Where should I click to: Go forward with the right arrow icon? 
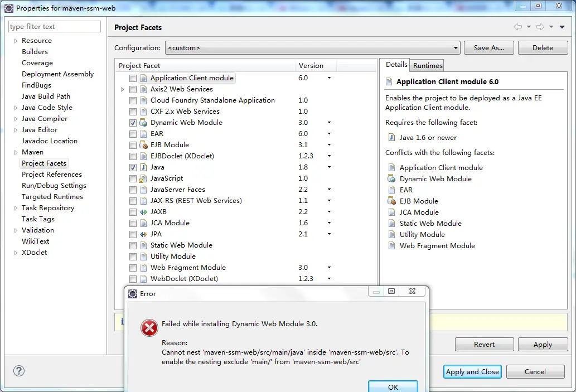540,27
